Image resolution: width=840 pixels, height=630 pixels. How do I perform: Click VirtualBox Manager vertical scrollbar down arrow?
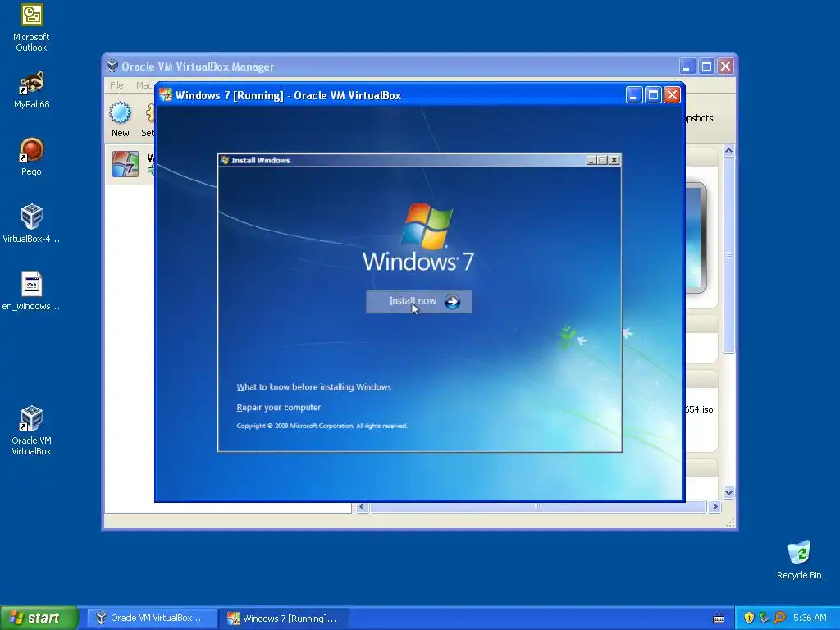pos(728,492)
